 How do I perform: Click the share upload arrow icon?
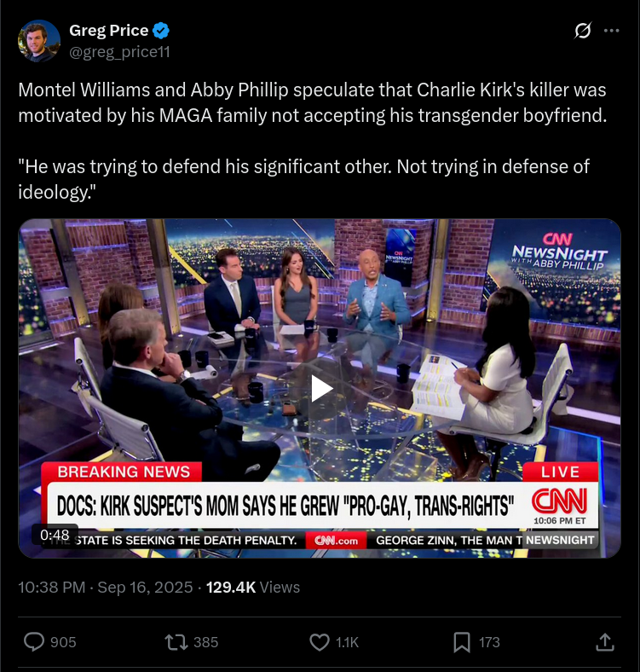[605, 642]
